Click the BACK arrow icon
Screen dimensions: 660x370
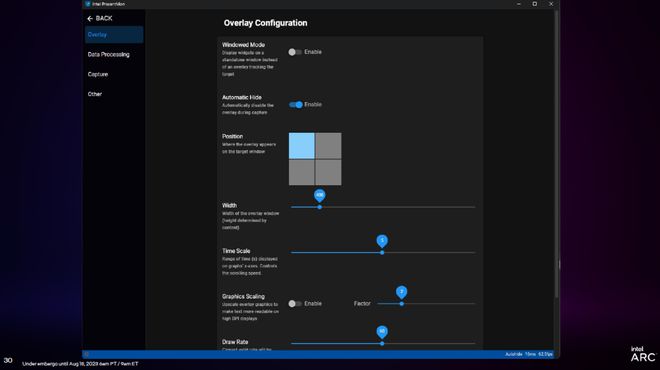(90, 19)
